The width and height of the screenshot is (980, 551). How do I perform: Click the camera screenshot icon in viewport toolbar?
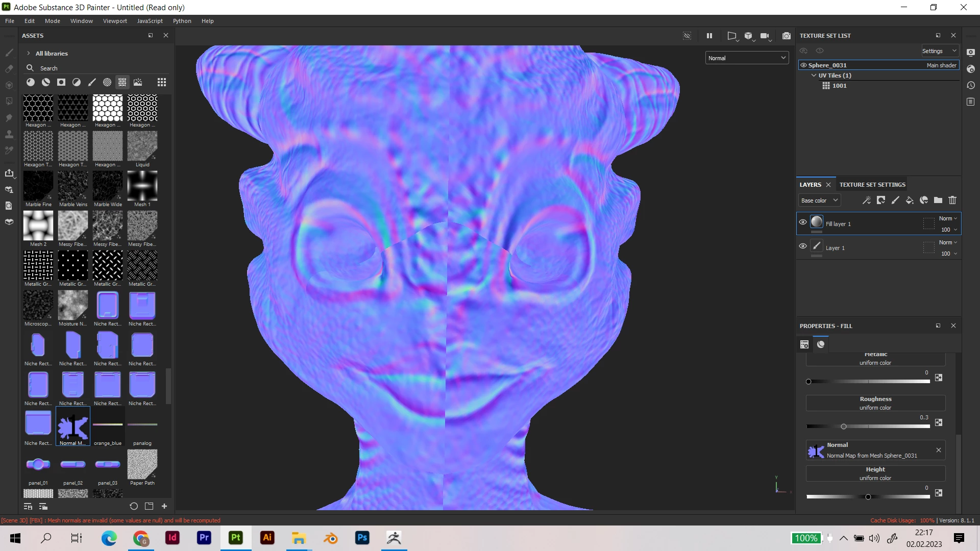click(786, 36)
